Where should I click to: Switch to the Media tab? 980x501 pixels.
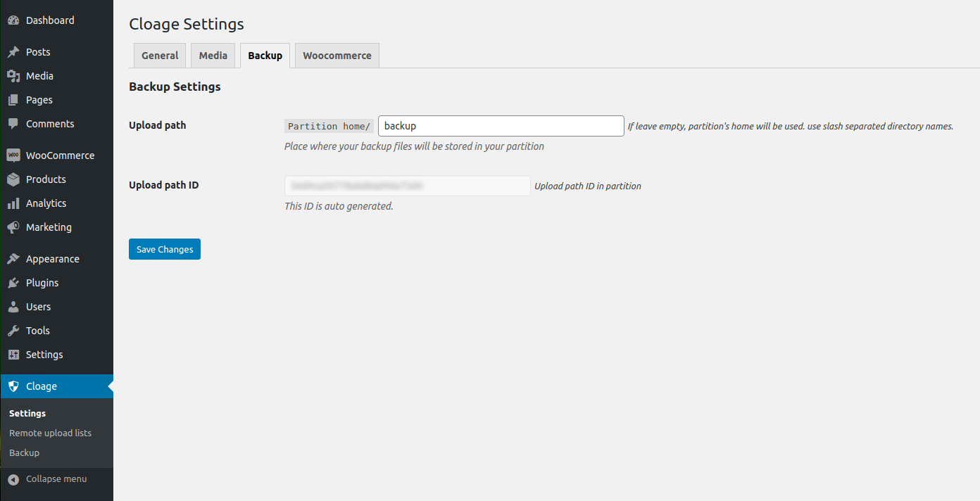point(213,56)
